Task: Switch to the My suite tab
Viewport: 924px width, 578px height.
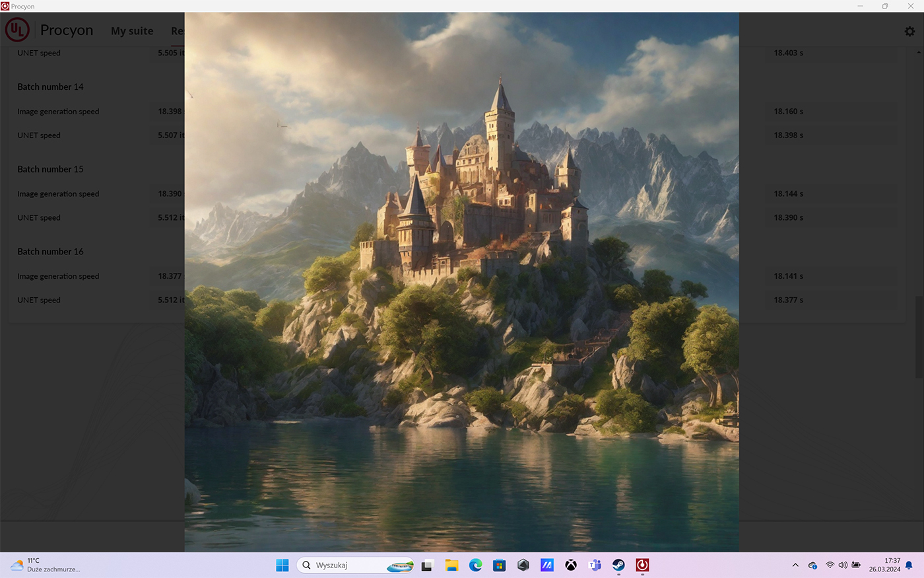Action: [132, 31]
